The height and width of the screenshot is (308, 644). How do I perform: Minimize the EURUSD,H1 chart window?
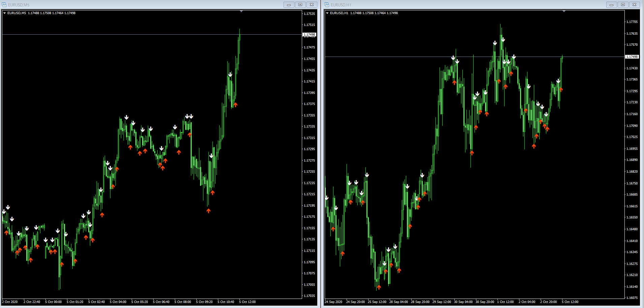(x=611, y=5)
